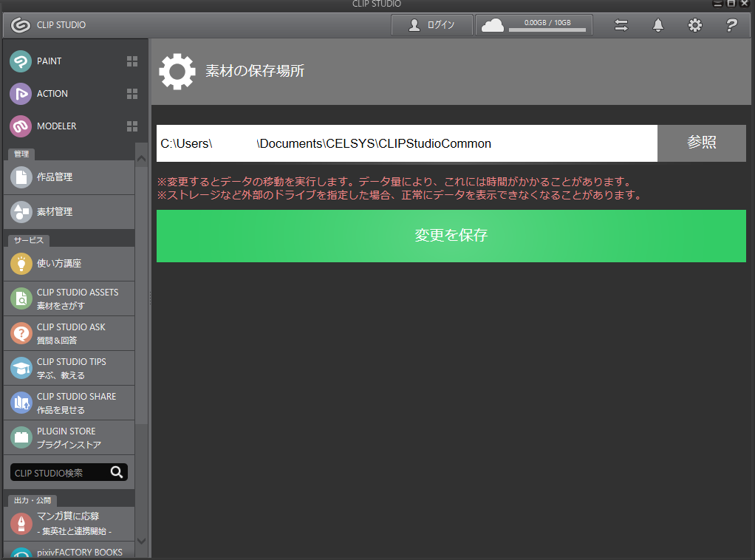Click the search magnifier icon
This screenshot has height=560, width=755.
[x=117, y=473]
